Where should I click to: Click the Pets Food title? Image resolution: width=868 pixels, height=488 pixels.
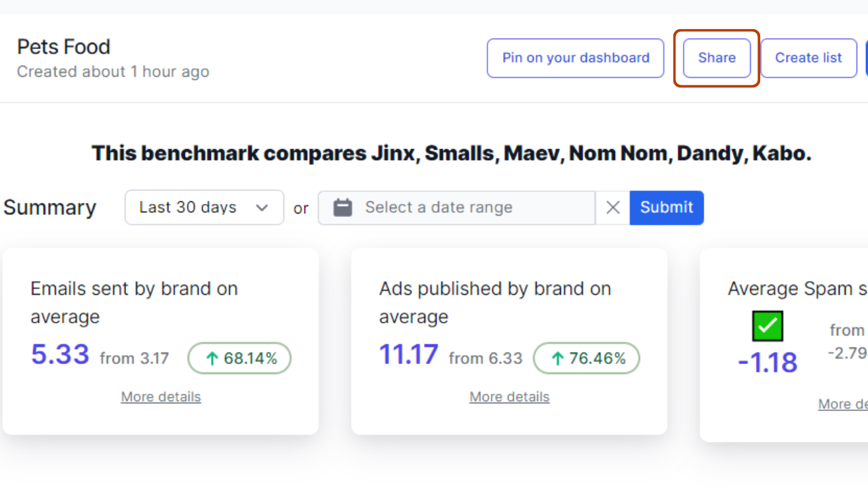click(x=64, y=47)
